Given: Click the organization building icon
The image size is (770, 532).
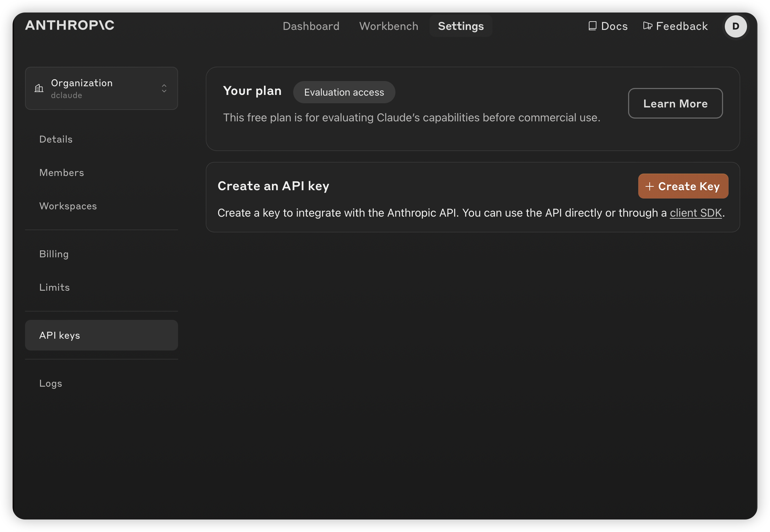Looking at the screenshot, I should click(x=39, y=88).
